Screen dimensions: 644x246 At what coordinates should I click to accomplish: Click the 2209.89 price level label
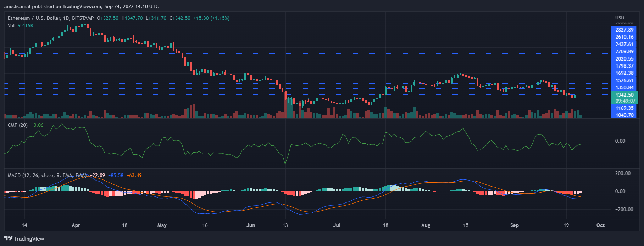click(x=624, y=51)
